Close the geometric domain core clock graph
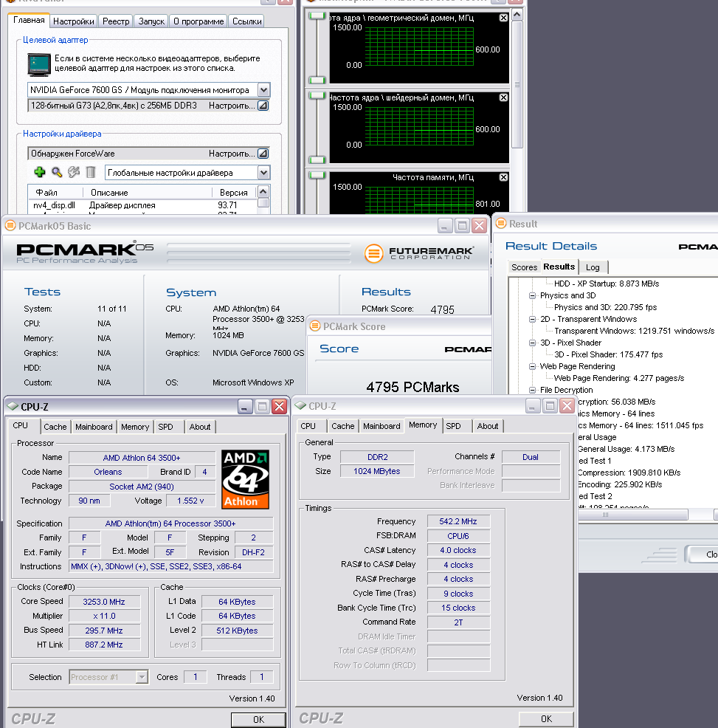 (x=503, y=18)
